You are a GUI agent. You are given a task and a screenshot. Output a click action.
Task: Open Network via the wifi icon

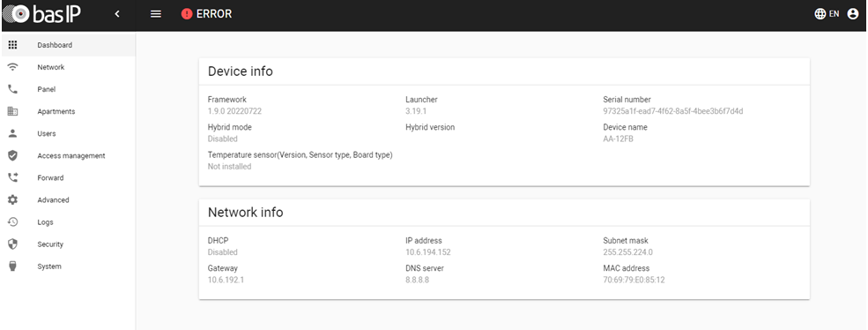(x=12, y=67)
